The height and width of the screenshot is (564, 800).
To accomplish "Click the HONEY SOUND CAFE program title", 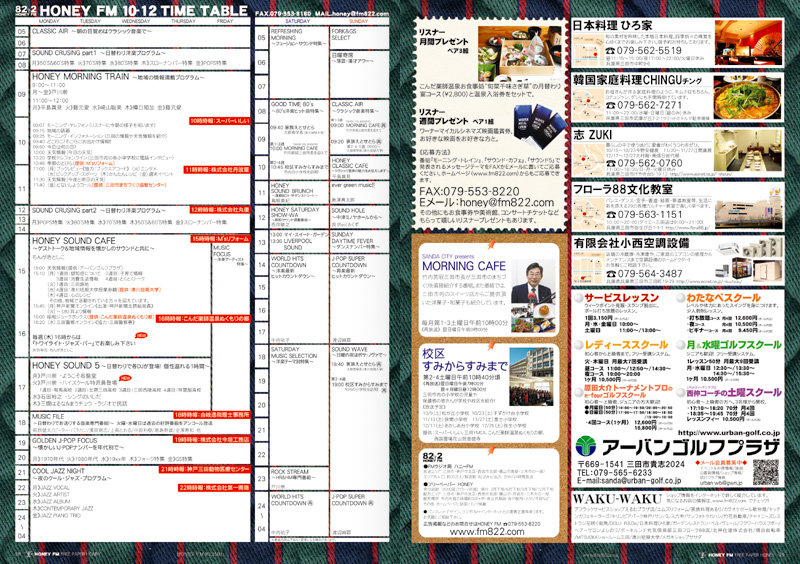I will (x=73, y=240).
